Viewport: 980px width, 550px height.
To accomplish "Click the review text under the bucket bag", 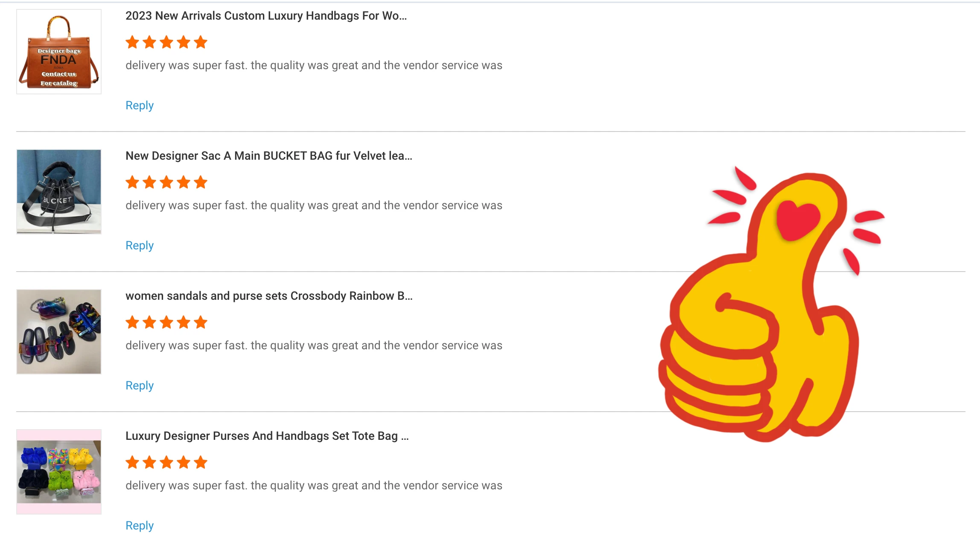I will (x=314, y=205).
